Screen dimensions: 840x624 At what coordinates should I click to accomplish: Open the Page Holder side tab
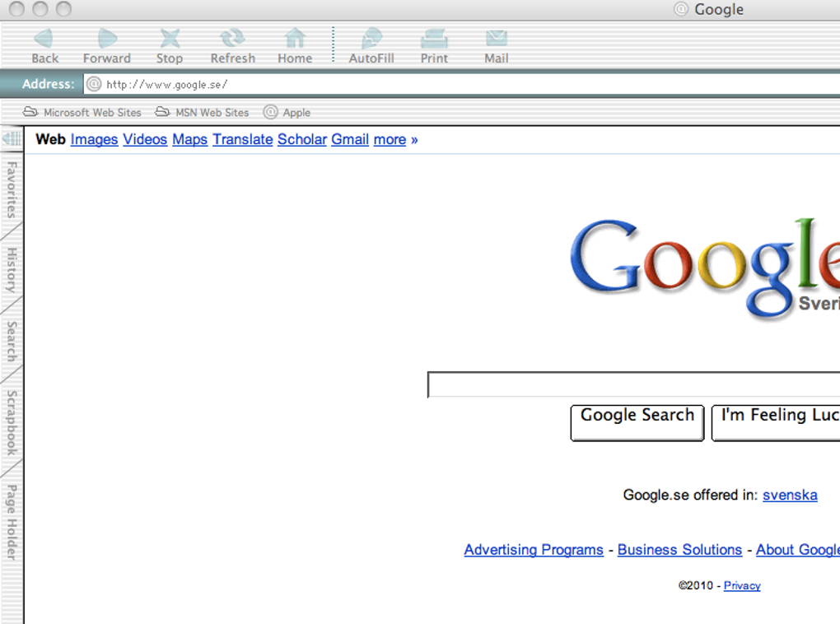pyautogui.click(x=12, y=522)
